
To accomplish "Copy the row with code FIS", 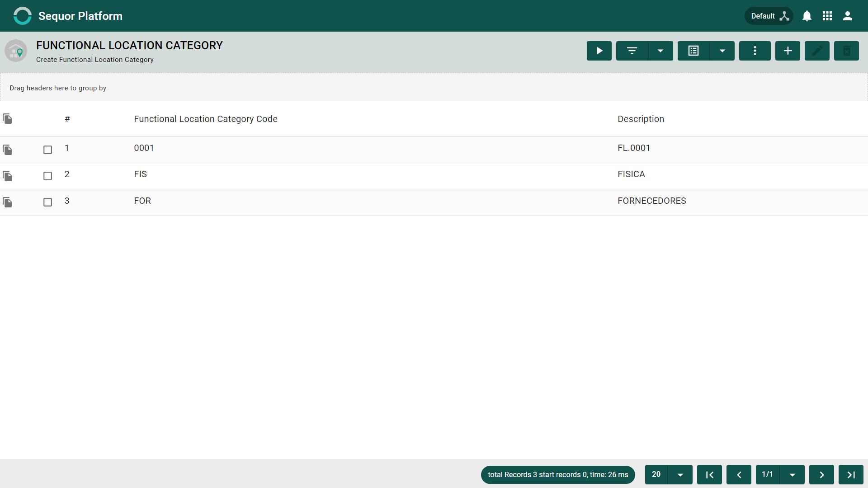I will point(7,176).
